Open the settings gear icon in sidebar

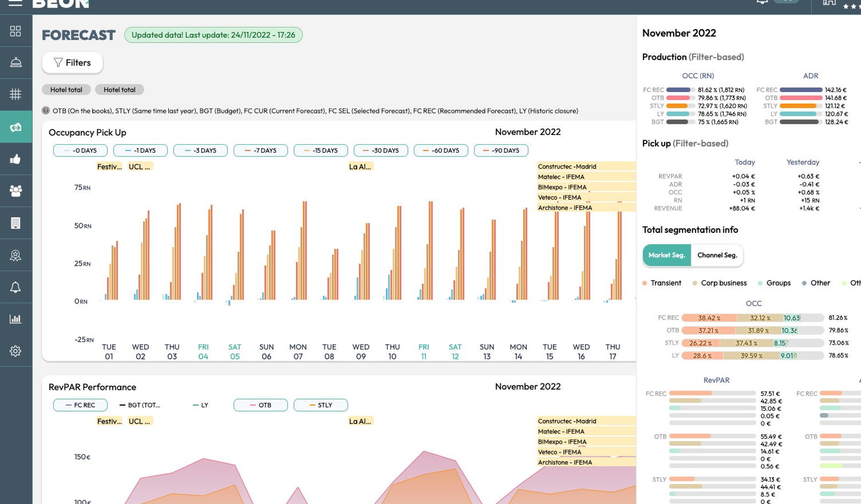(x=16, y=351)
